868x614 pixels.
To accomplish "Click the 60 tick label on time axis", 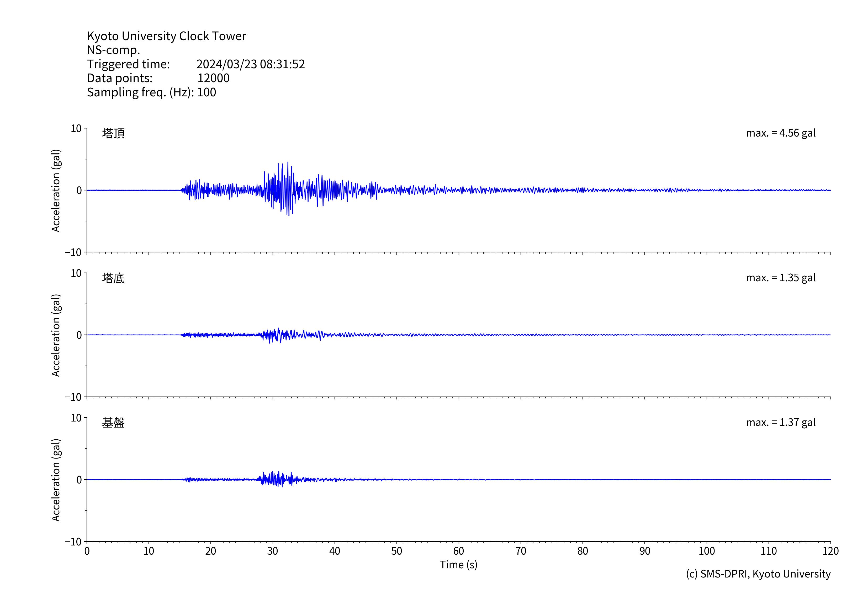I will [458, 551].
